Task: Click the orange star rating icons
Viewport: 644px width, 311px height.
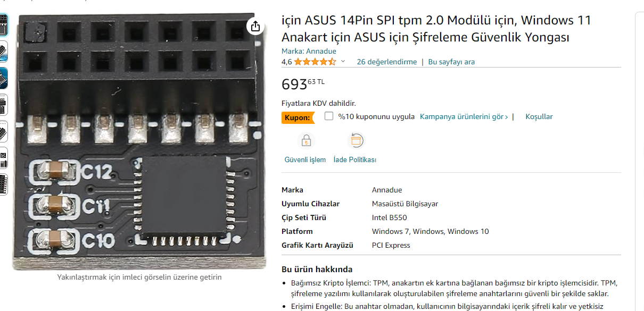Action: coord(315,62)
